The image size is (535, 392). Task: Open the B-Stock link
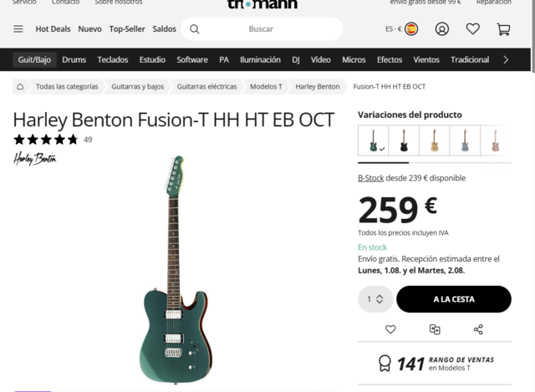(370, 178)
